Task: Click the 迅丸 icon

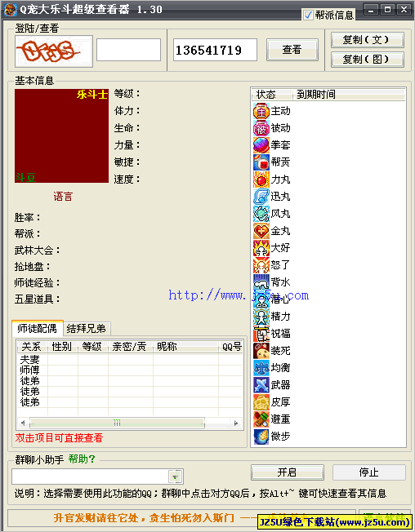Action: (x=261, y=197)
